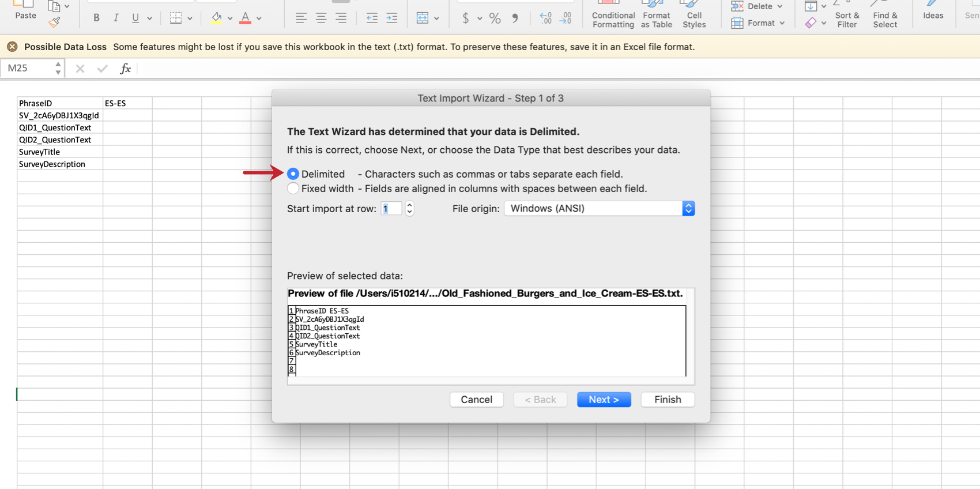
Task: Toggle bold formatting
Action: [96, 18]
